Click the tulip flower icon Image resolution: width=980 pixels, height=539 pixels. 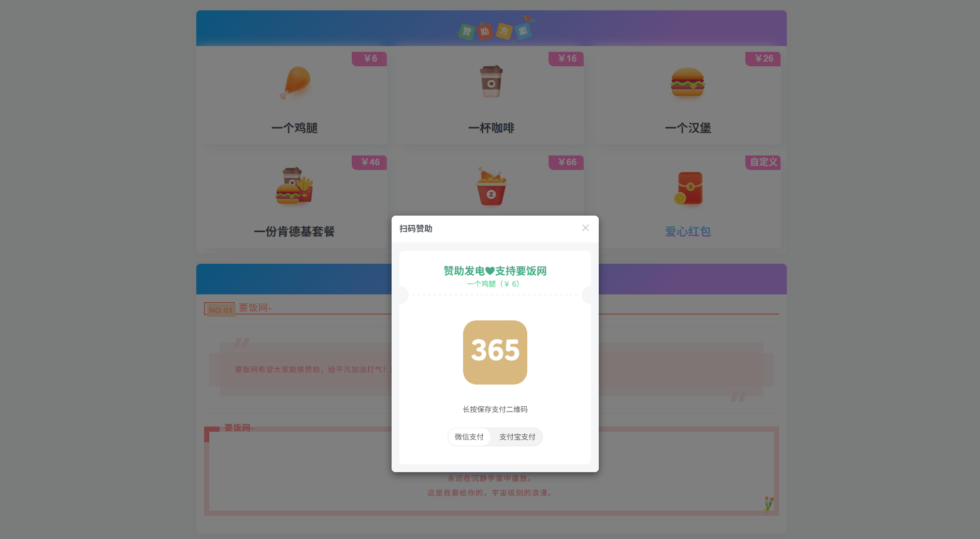769,504
